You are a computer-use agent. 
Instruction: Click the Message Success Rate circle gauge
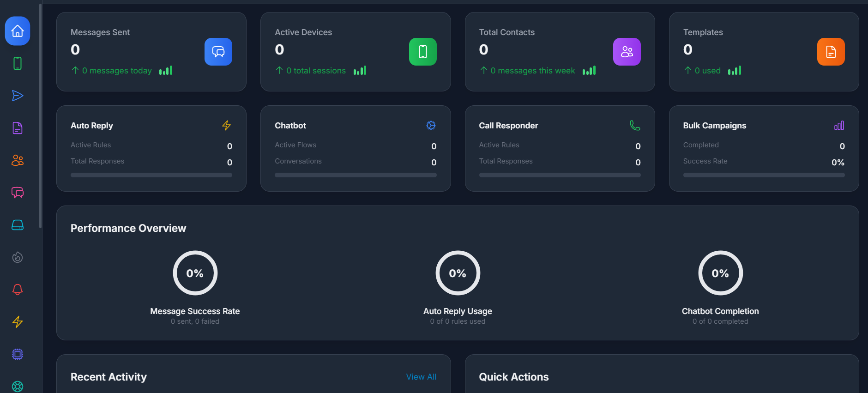click(195, 273)
